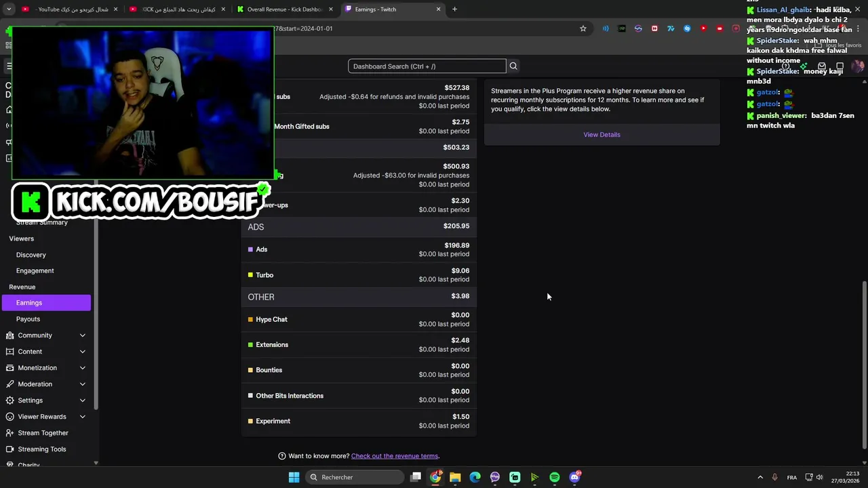Open volume control in system tray
868x488 pixels.
pos(820,477)
